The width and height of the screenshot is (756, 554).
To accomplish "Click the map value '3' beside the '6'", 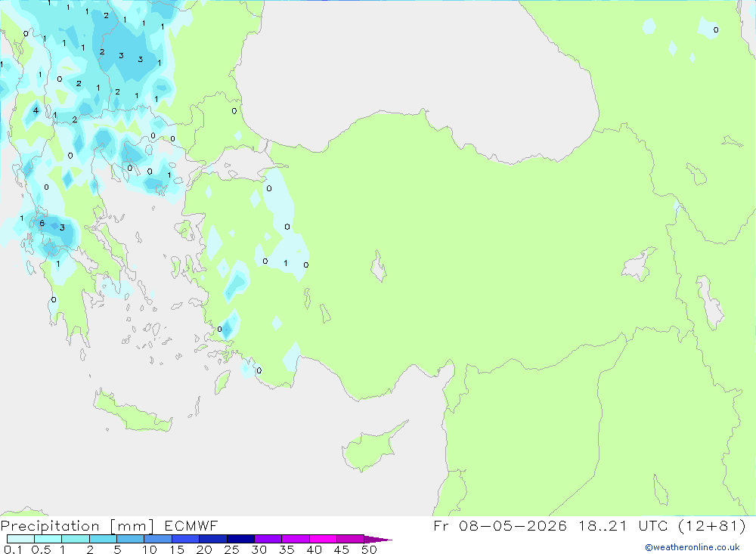I will coord(62,227).
